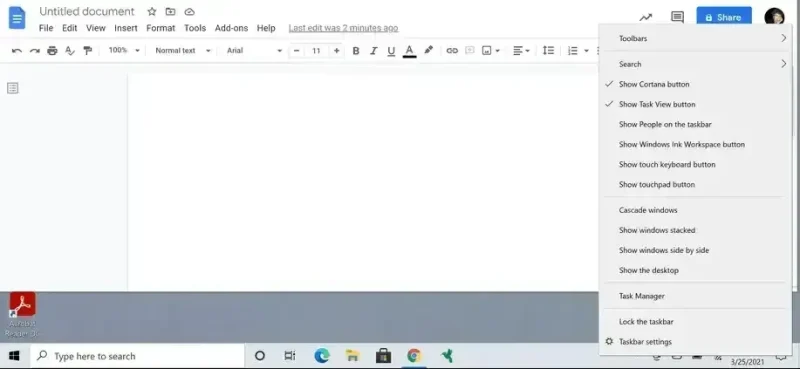
Task: Open the Last edit was 2 minutes ago link
Action: point(343,28)
